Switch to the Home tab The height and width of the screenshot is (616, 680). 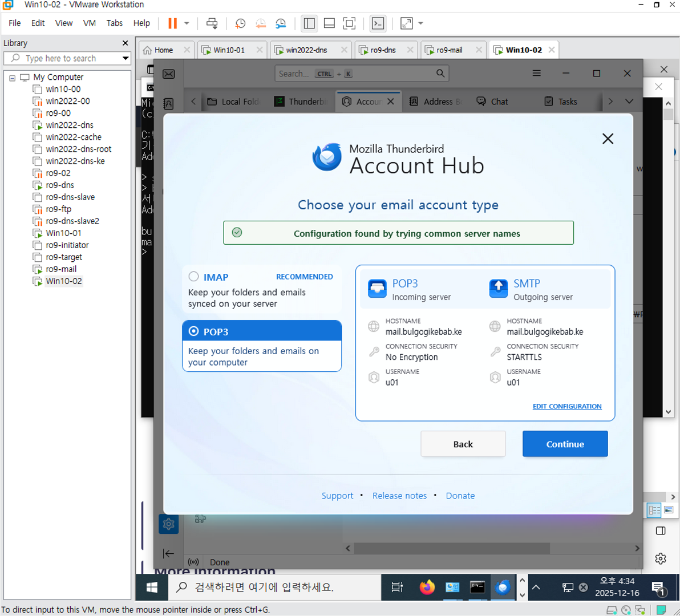164,50
